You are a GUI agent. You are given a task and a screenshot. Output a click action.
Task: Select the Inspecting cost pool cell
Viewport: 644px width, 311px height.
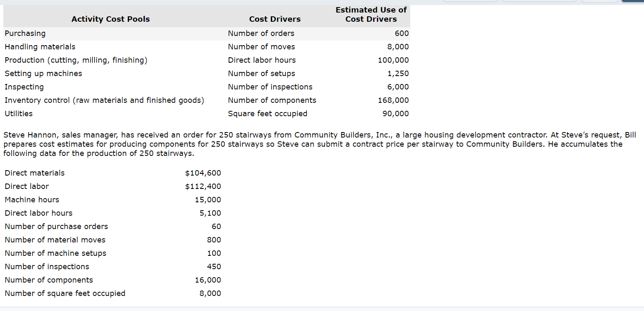pyautogui.click(x=24, y=87)
